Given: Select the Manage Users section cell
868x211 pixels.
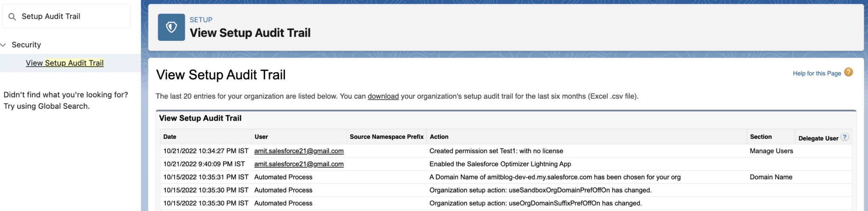Looking at the screenshot, I should tap(771, 151).
